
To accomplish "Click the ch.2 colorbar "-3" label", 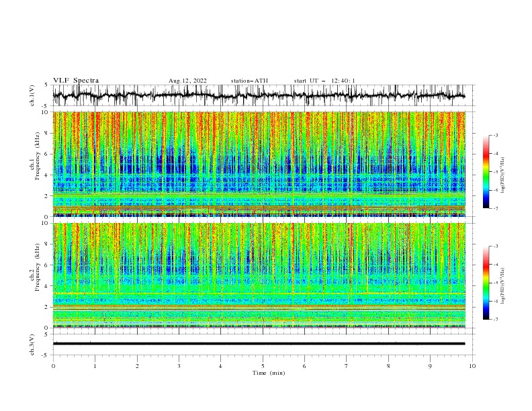I will [x=495, y=246].
